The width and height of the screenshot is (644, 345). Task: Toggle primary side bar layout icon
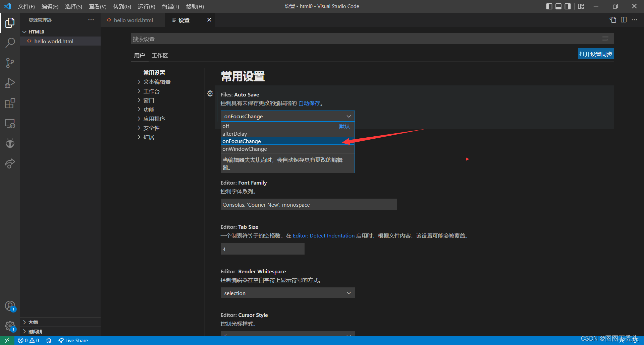(x=549, y=6)
